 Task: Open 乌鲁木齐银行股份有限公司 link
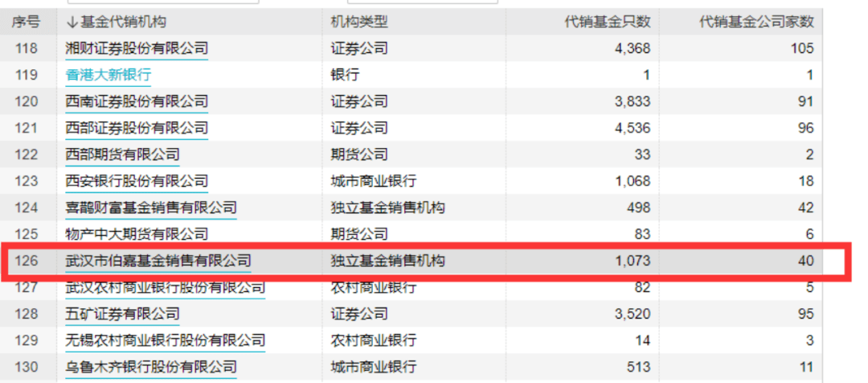(x=151, y=367)
